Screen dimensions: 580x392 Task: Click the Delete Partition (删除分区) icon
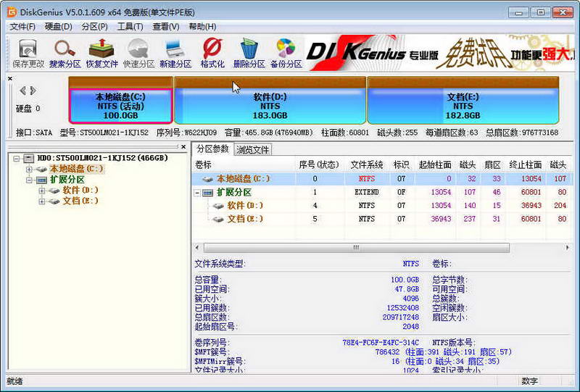(x=249, y=54)
